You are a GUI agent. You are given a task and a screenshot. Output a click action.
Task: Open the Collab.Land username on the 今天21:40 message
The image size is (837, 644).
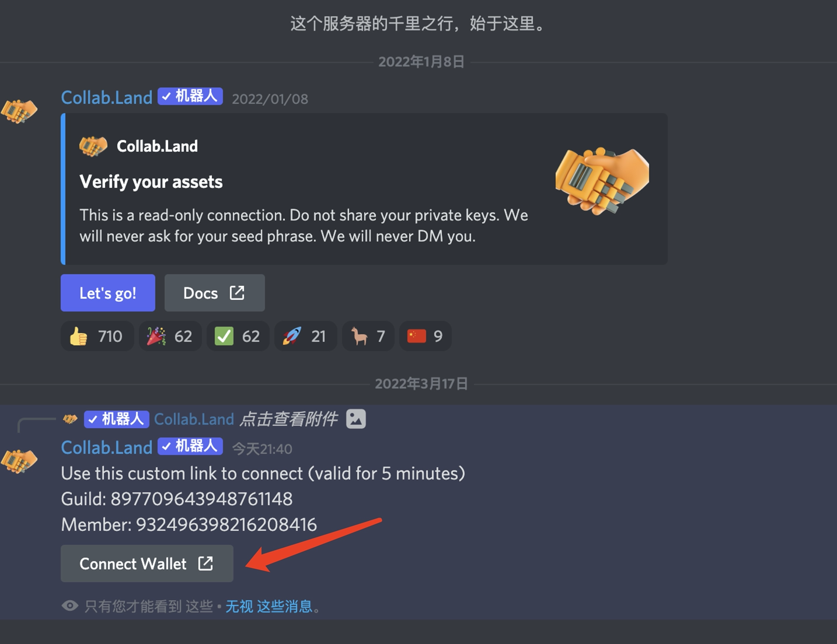click(107, 447)
